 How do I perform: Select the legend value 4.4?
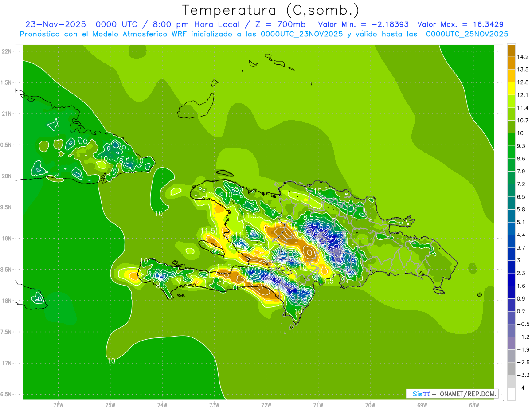pos(522,235)
